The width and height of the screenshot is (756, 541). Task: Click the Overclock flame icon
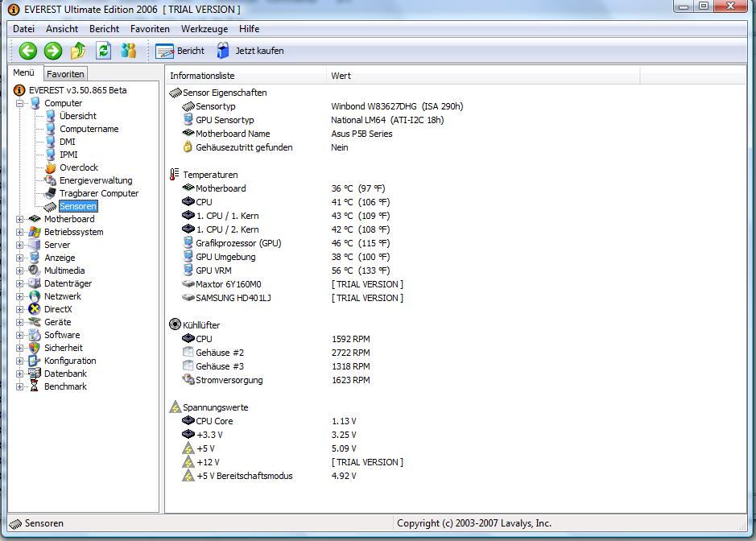(50, 167)
